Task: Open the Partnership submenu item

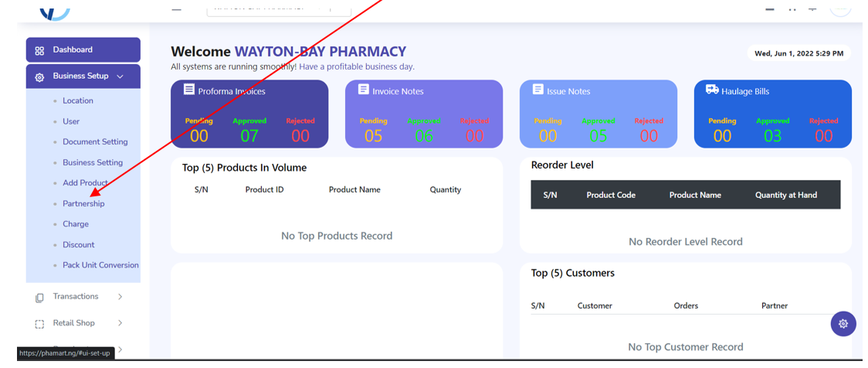Action: tap(83, 204)
